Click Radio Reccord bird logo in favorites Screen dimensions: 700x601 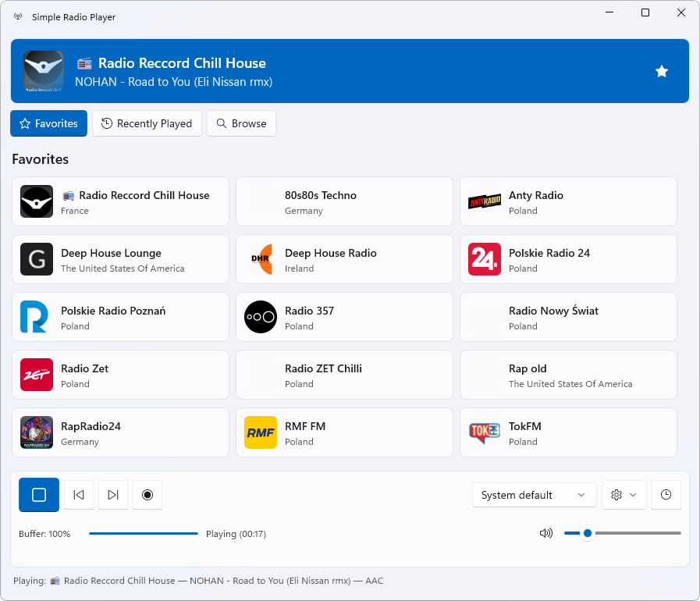point(37,201)
